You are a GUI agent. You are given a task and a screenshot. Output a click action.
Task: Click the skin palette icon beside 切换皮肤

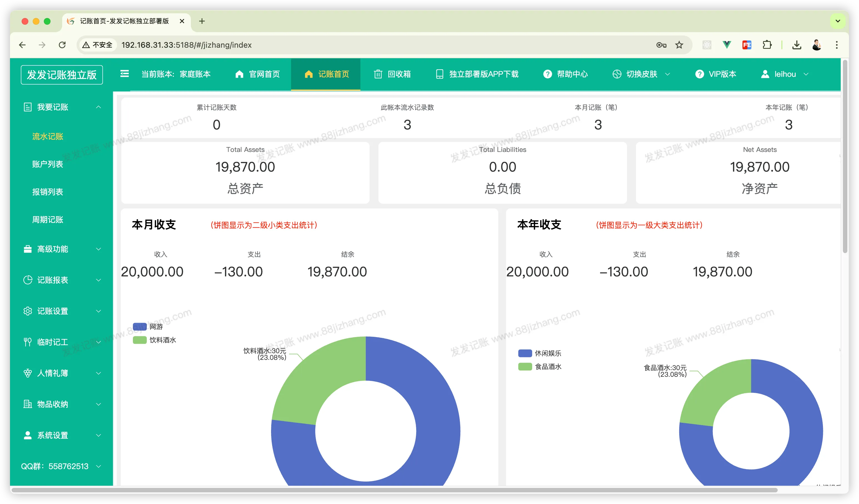617,74
